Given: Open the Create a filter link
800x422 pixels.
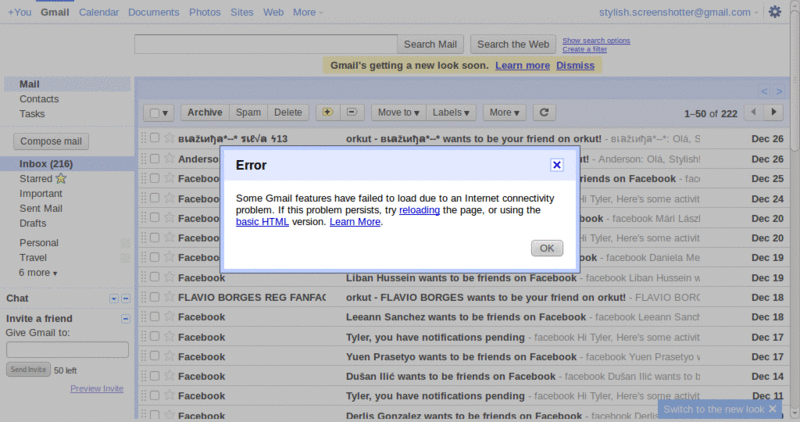Looking at the screenshot, I should click(x=585, y=49).
